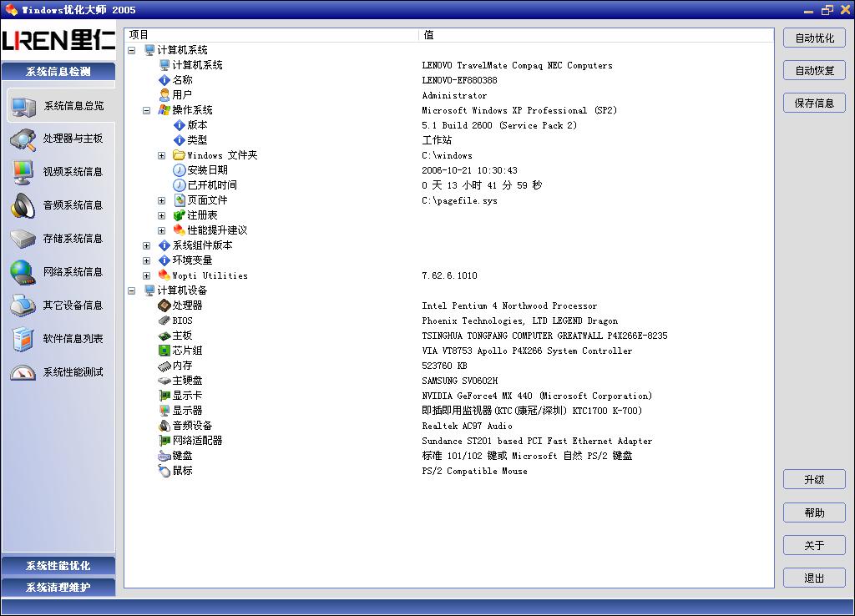Click the 网络适配器 network card icon
The width and height of the screenshot is (855, 616).
point(164,441)
